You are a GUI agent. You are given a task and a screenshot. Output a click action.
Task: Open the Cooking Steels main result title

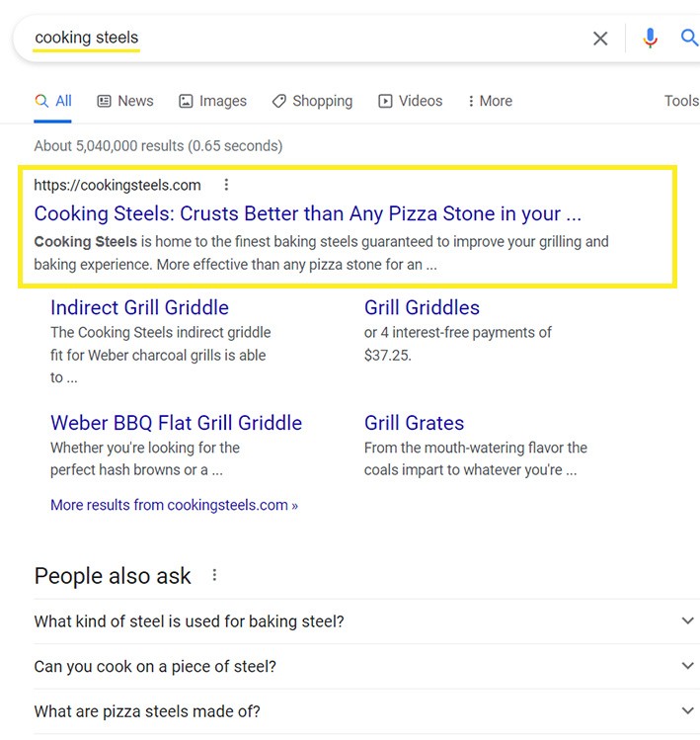(307, 213)
